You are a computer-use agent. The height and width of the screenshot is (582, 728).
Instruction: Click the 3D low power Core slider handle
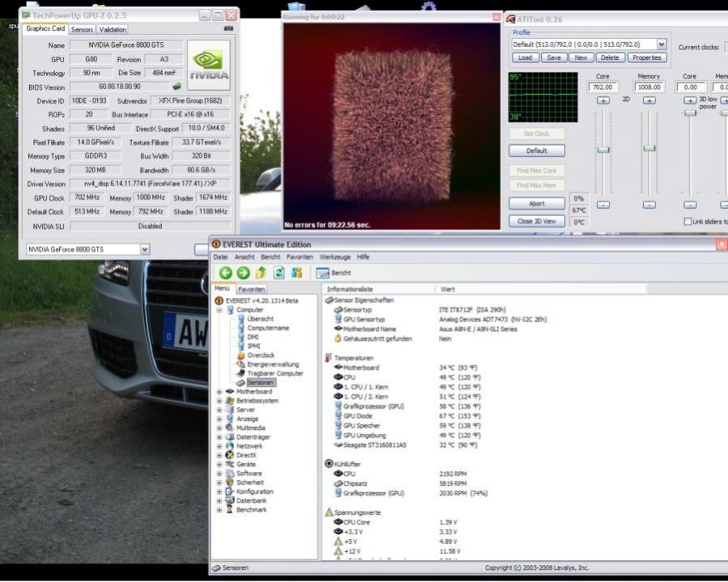pyautogui.click(x=690, y=113)
